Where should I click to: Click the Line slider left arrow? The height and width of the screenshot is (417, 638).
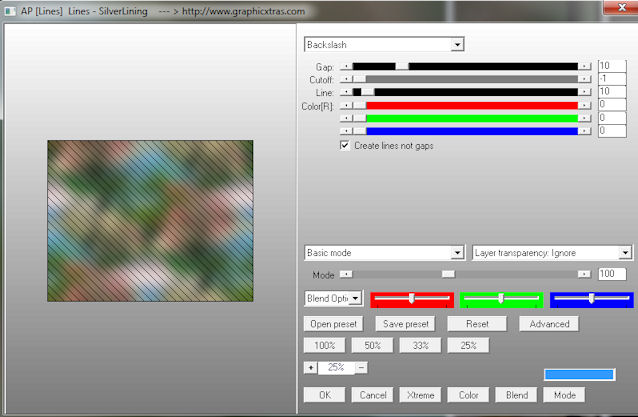(x=346, y=92)
